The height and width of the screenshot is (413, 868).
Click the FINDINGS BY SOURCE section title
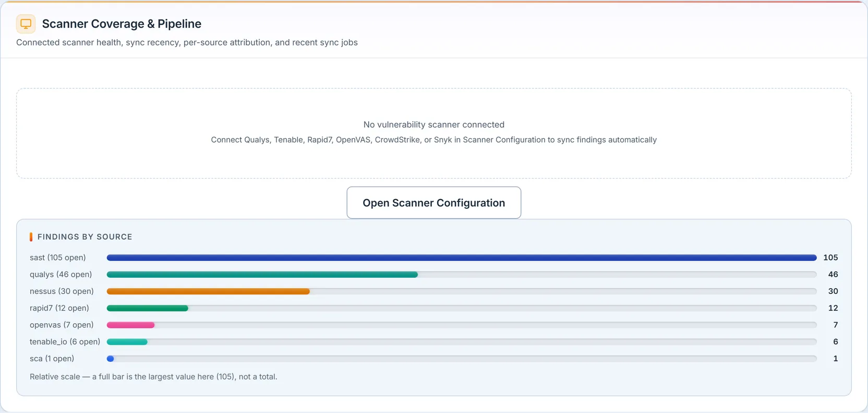pyautogui.click(x=85, y=237)
